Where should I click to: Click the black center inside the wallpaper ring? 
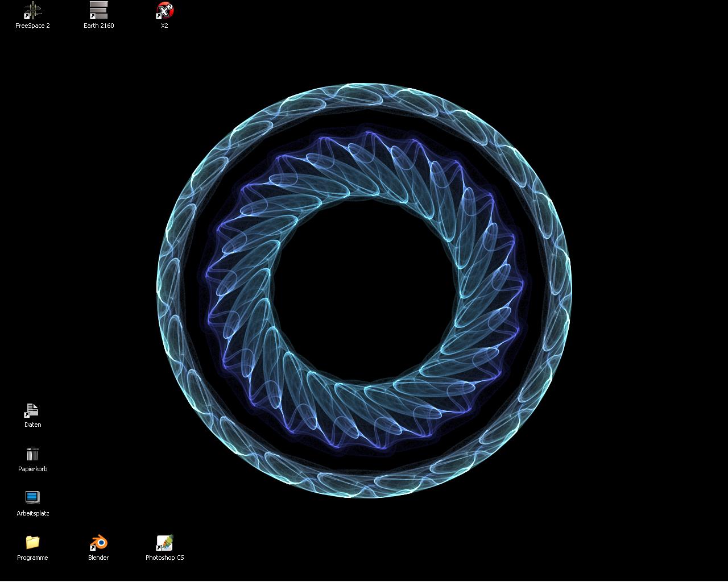(364, 290)
